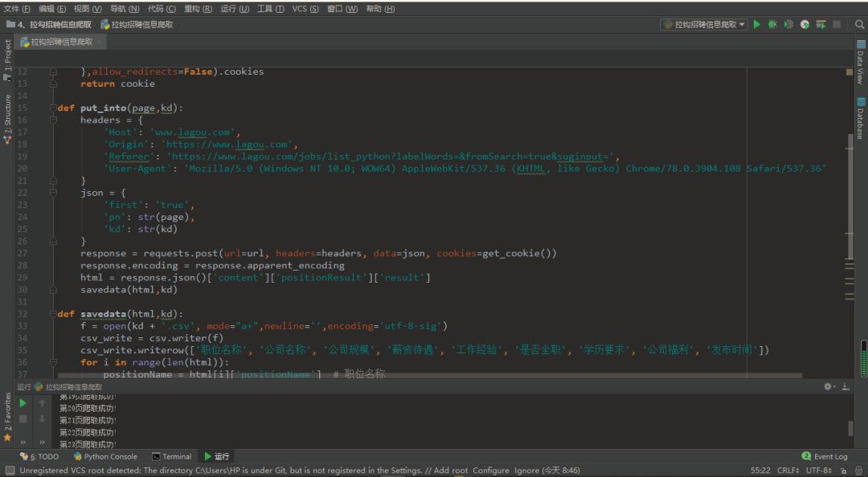The width and height of the screenshot is (868, 477).
Task: Select the 运行 tool window tab
Action: [x=216, y=457]
